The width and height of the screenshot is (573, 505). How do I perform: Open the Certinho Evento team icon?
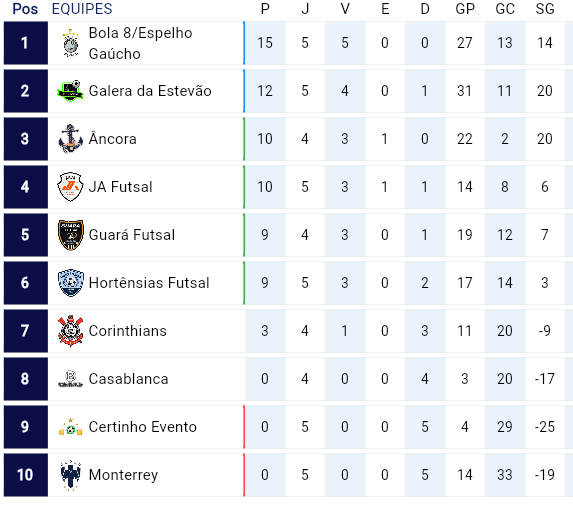coord(71,427)
